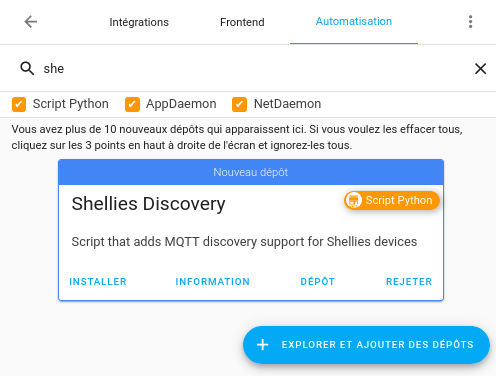Clear the search with the X icon

coord(480,69)
